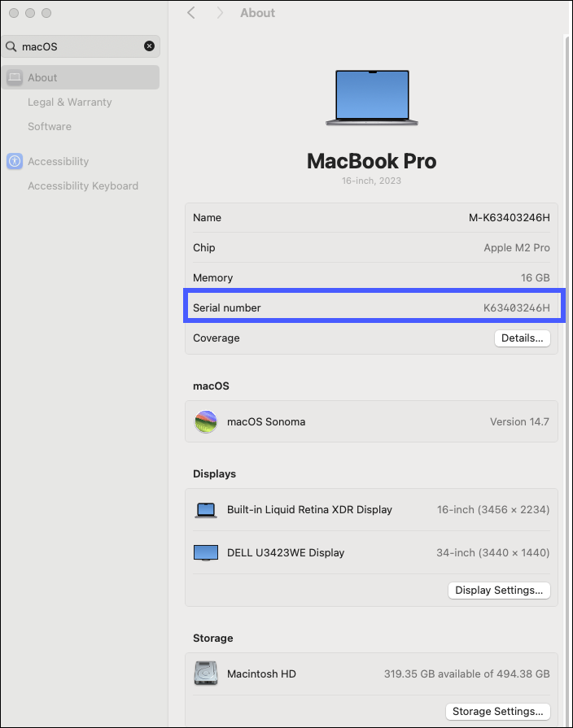
Task: Click the serial number value K63403246H
Action: click(517, 307)
